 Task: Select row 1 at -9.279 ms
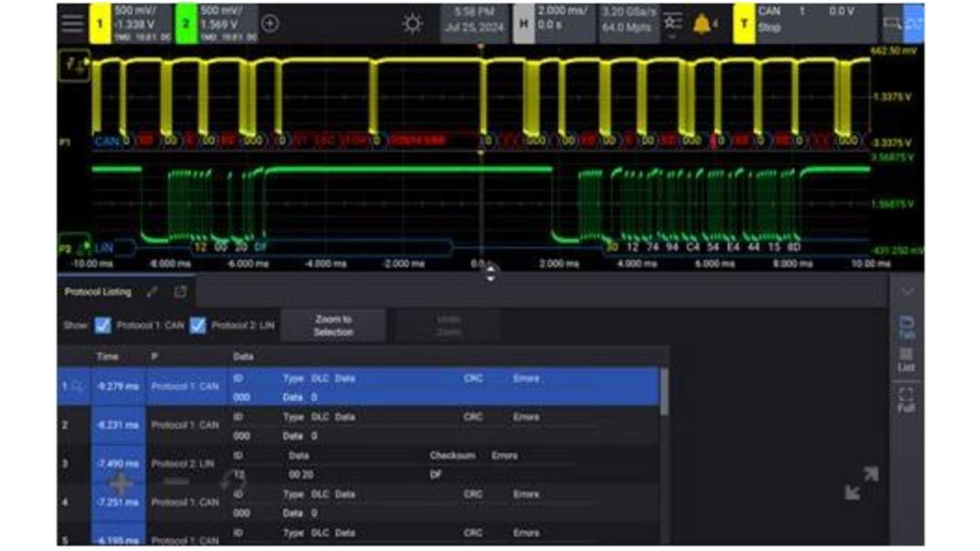(x=359, y=387)
